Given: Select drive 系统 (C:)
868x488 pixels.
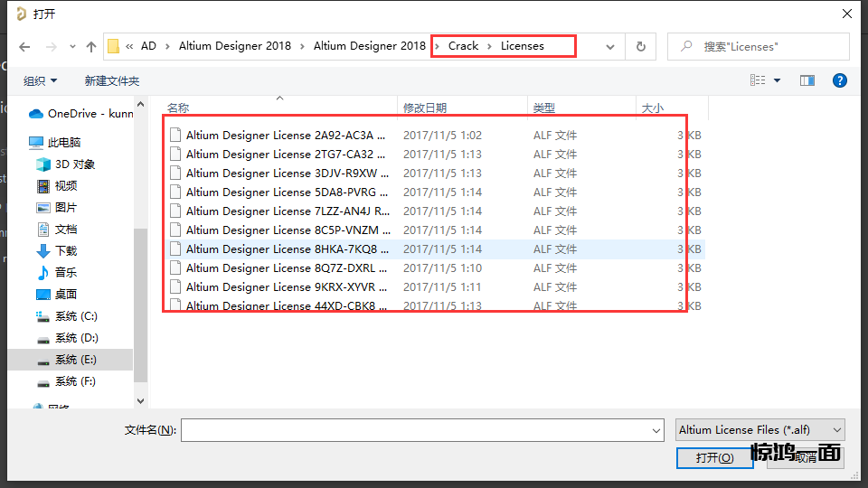Looking at the screenshot, I should click(75, 316).
